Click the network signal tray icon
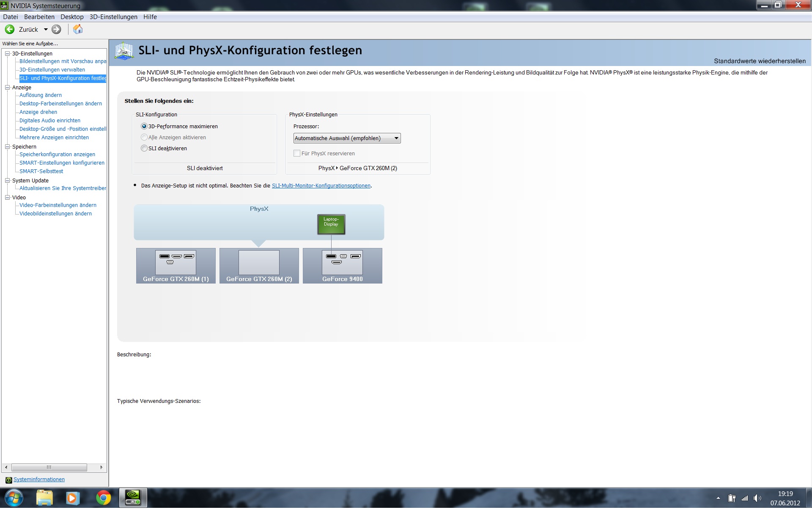This screenshot has height=518, width=812. (745, 498)
